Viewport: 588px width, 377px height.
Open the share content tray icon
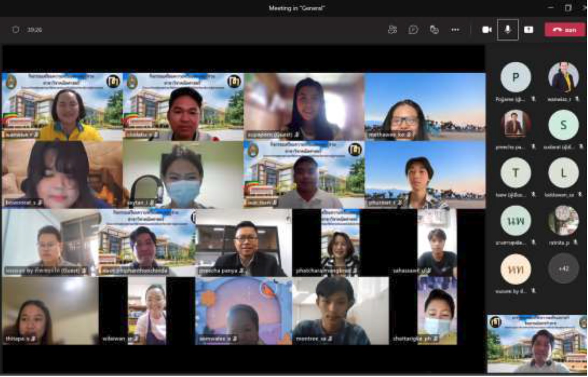529,30
